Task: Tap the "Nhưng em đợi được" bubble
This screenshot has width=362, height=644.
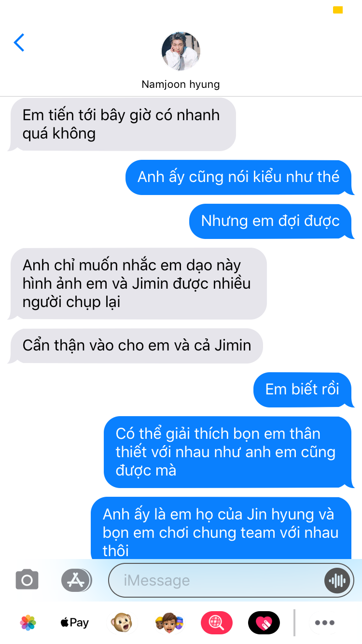Action: tap(270, 221)
